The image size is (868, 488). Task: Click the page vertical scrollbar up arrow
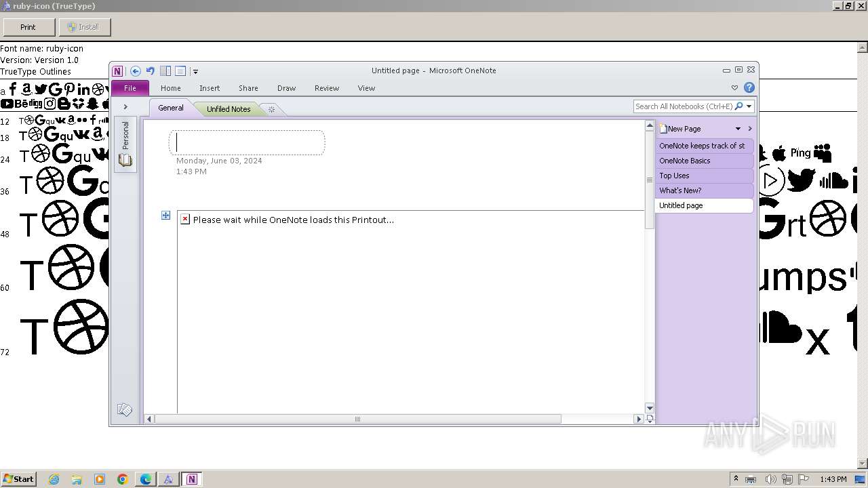649,126
